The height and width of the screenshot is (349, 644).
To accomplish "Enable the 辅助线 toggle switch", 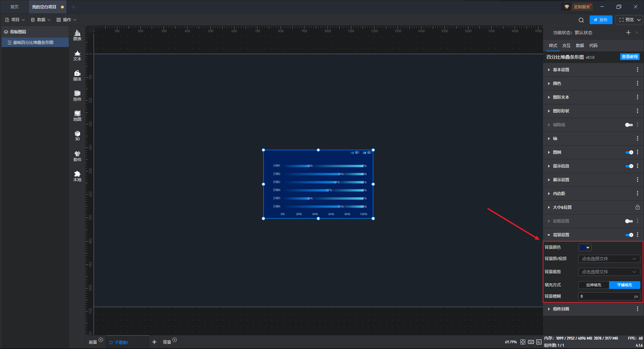I will tap(629, 125).
